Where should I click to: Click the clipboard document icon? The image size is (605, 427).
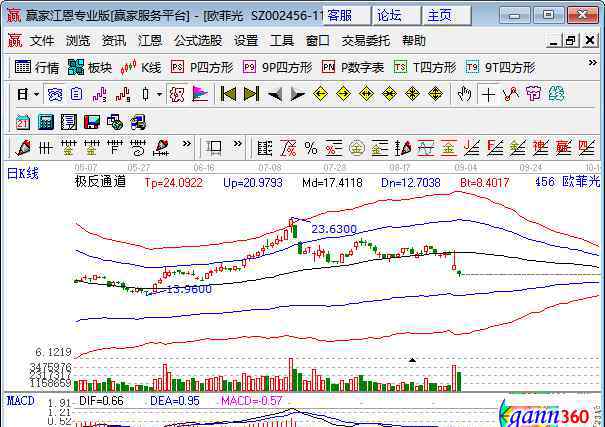coord(76,94)
